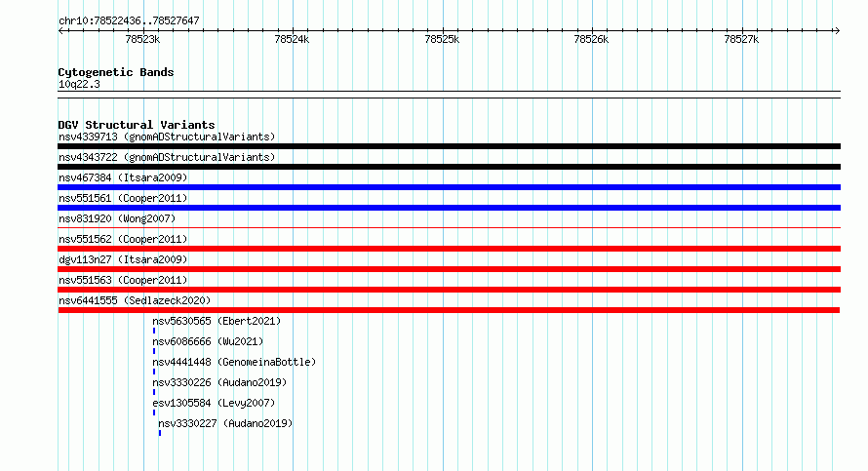The height and width of the screenshot is (471, 868).
Task: Click the thin red line under nsv831920
Action: pyautogui.click(x=449, y=227)
